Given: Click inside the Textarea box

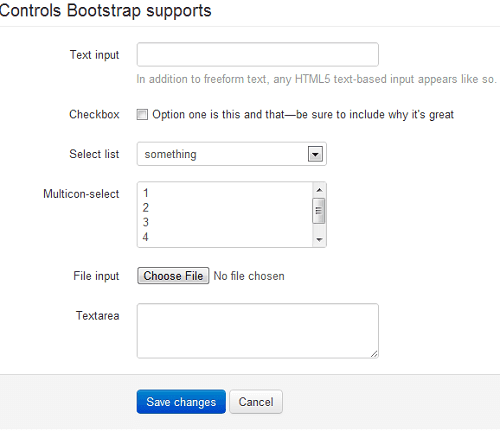Looking at the screenshot, I should pos(258,331).
